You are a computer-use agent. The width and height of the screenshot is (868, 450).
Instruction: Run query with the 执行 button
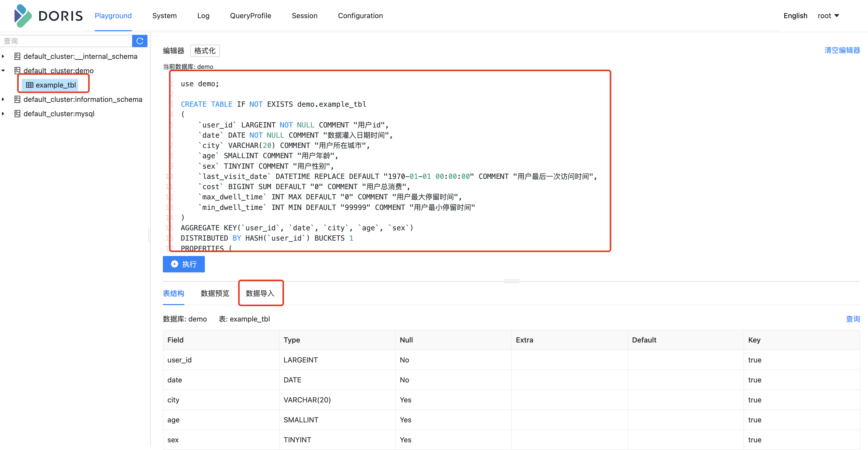click(184, 264)
